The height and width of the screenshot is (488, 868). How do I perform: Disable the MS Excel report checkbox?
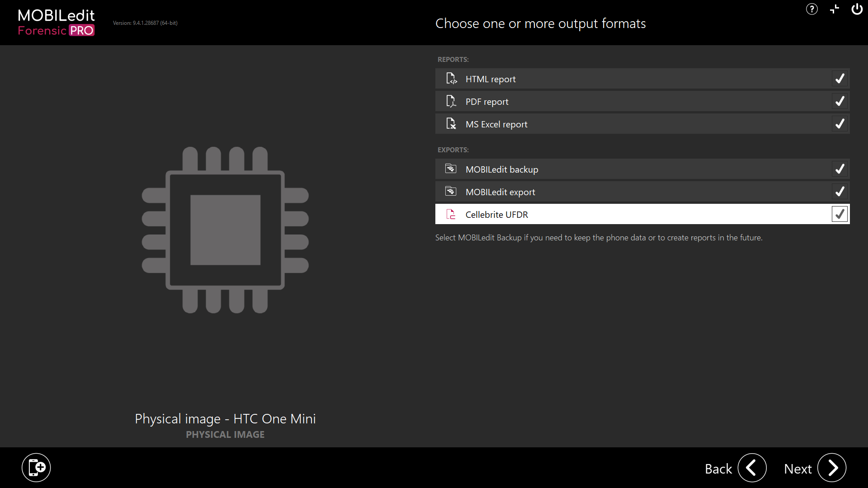[840, 123]
